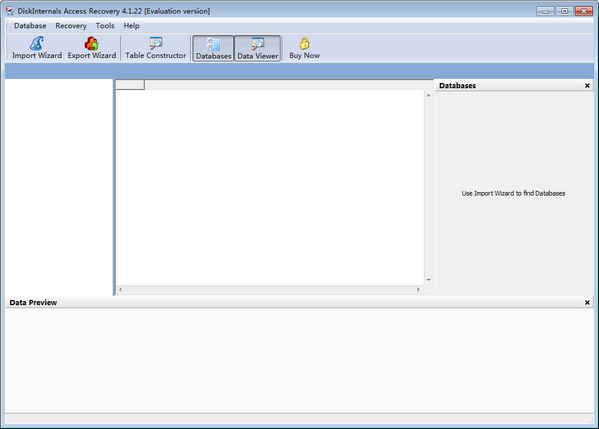Toggle the Databases panel button
Image resolution: width=599 pixels, height=429 pixels.
[x=213, y=48]
